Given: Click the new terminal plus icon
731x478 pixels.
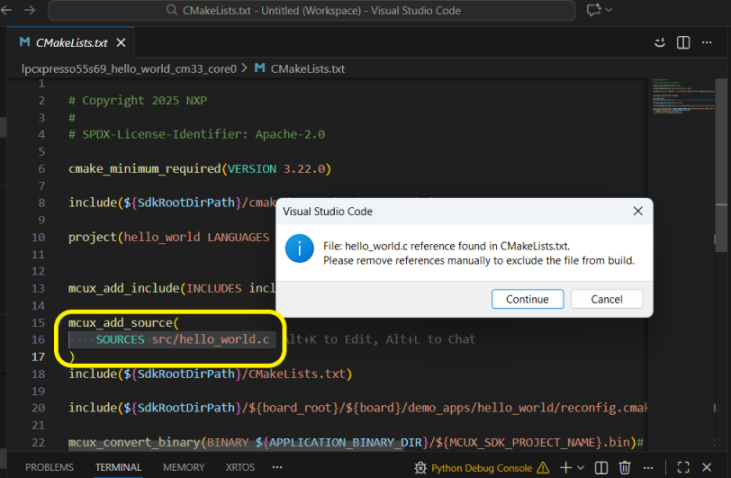Looking at the screenshot, I should pyautogui.click(x=565, y=467).
